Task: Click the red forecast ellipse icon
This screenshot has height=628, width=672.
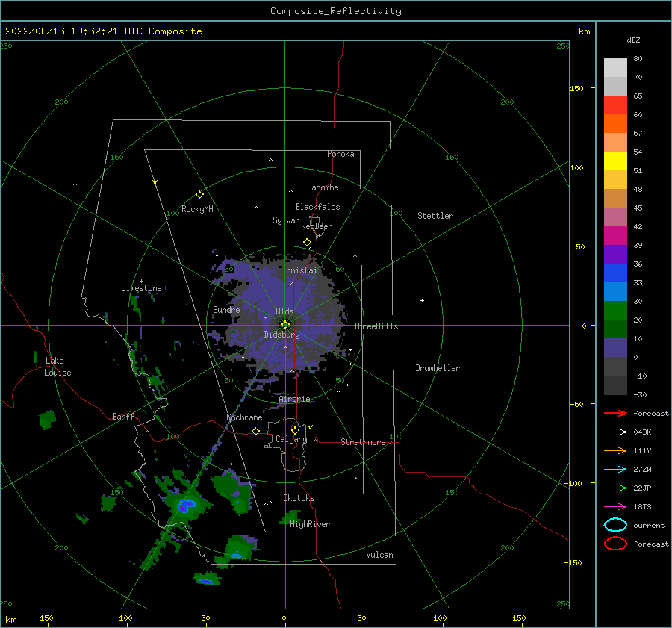Action: [615, 544]
